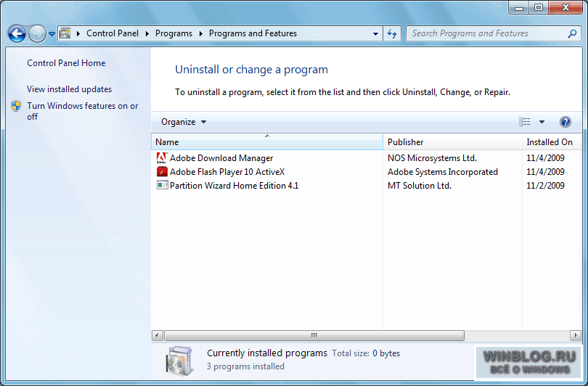Click MT Solution Ltd. publisher cell

coord(420,186)
